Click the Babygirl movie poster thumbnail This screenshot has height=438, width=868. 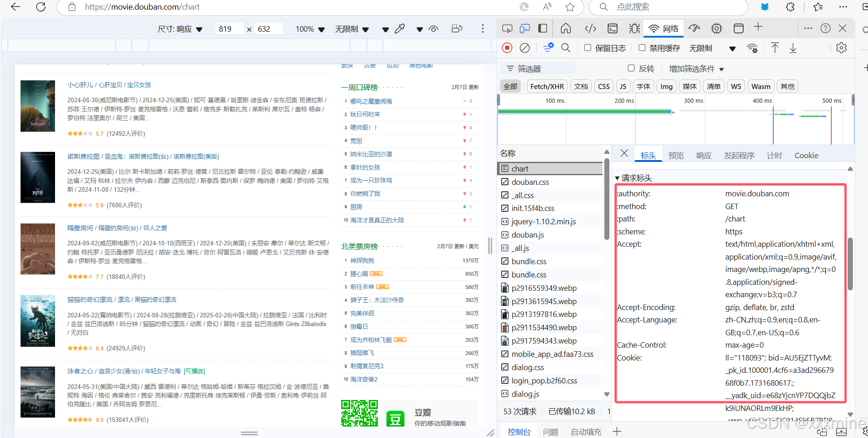coord(38,106)
